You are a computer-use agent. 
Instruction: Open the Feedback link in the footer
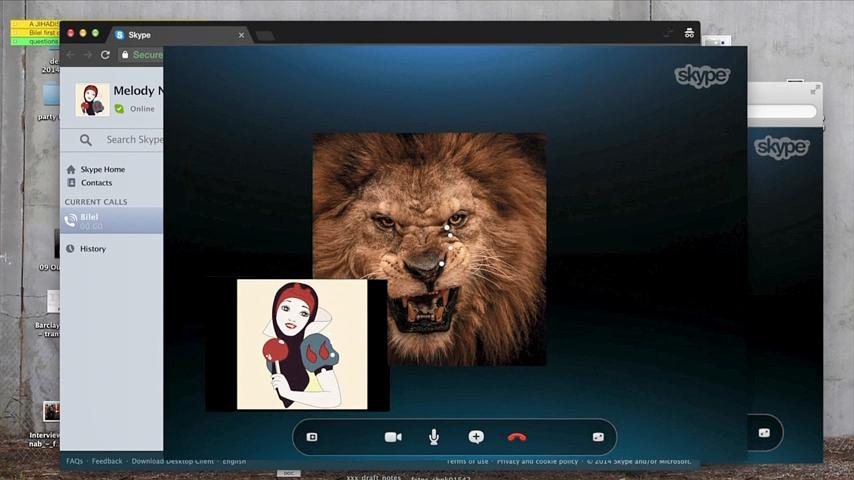point(107,462)
